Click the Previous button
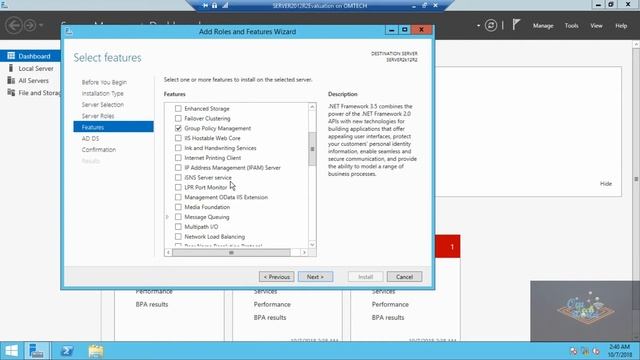Screen dimensions: 640x360 tap(276, 277)
